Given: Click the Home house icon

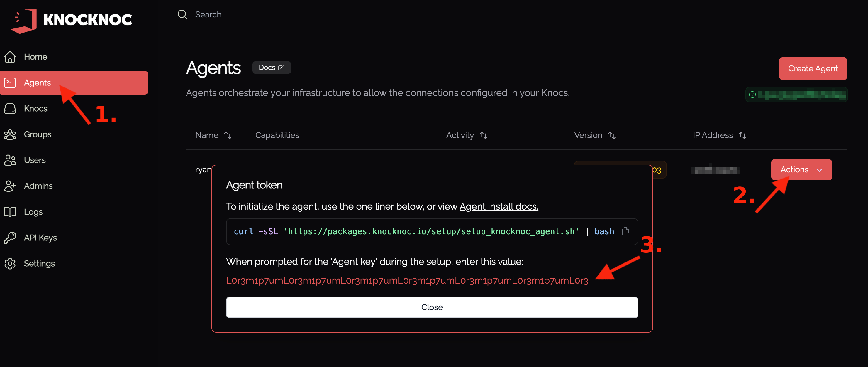Looking at the screenshot, I should point(10,57).
